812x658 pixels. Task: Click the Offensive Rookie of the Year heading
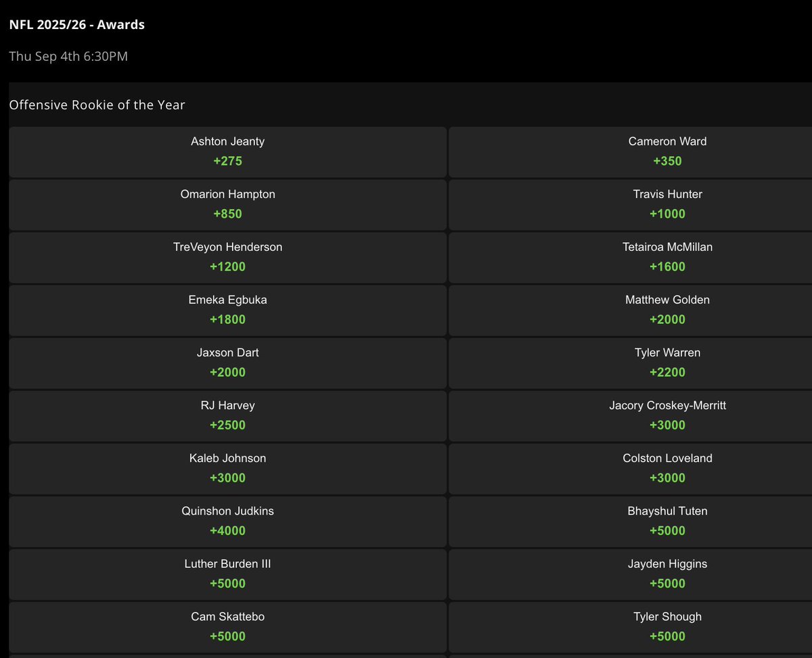click(x=97, y=105)
